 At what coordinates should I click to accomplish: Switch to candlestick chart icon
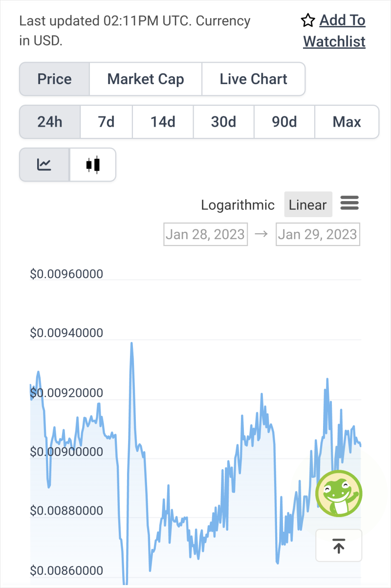point(93,165)
